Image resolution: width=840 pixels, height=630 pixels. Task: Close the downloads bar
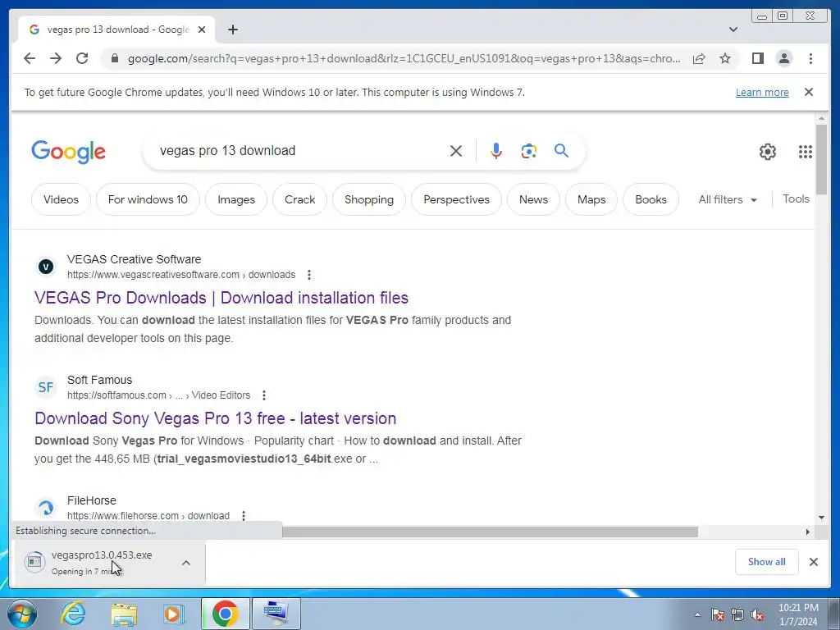[814, 562]
